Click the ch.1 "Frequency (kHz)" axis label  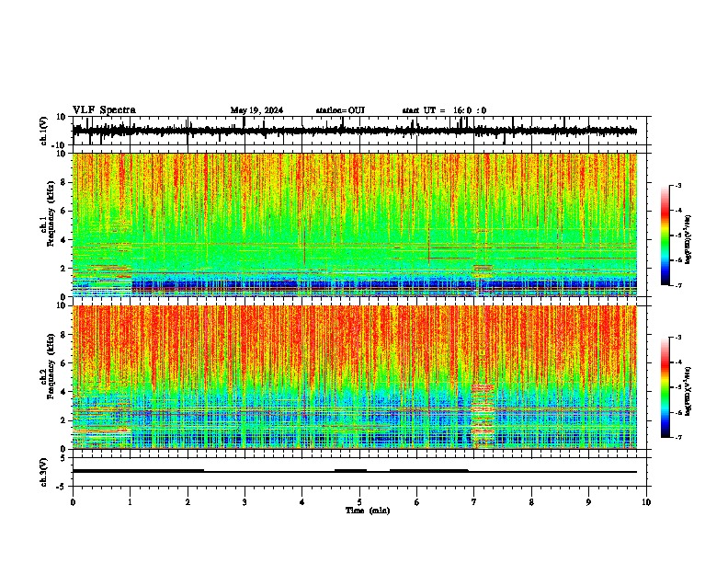[51, 213]
